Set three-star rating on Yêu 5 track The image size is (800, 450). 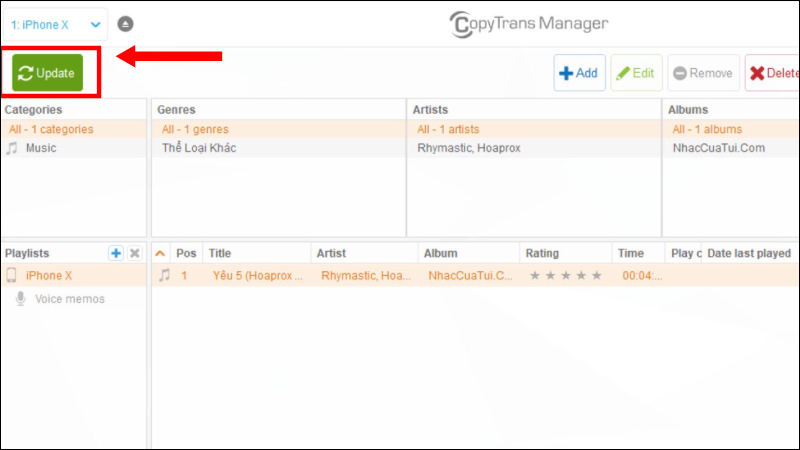tap(566, 276)
